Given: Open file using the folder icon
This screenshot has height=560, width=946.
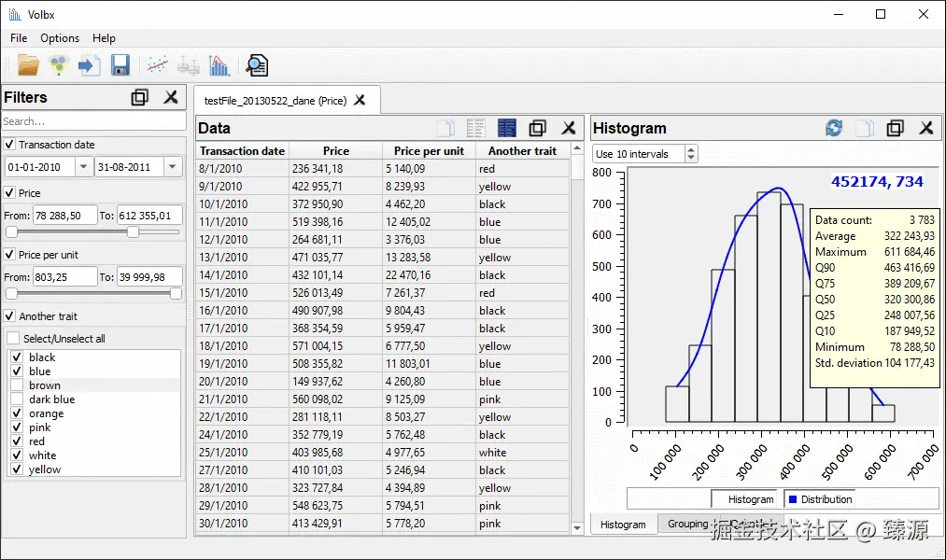Looking at the screenshot, I should [x=28, y=65].
